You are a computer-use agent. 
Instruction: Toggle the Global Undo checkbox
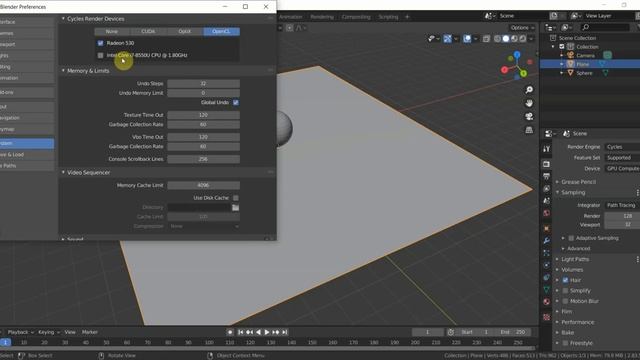click(236, 102)
